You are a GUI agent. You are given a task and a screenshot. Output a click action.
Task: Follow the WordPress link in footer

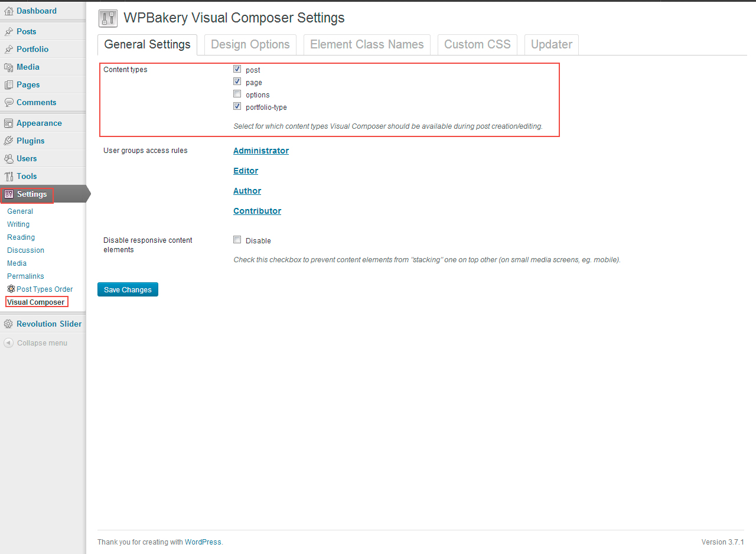[203, 542]
